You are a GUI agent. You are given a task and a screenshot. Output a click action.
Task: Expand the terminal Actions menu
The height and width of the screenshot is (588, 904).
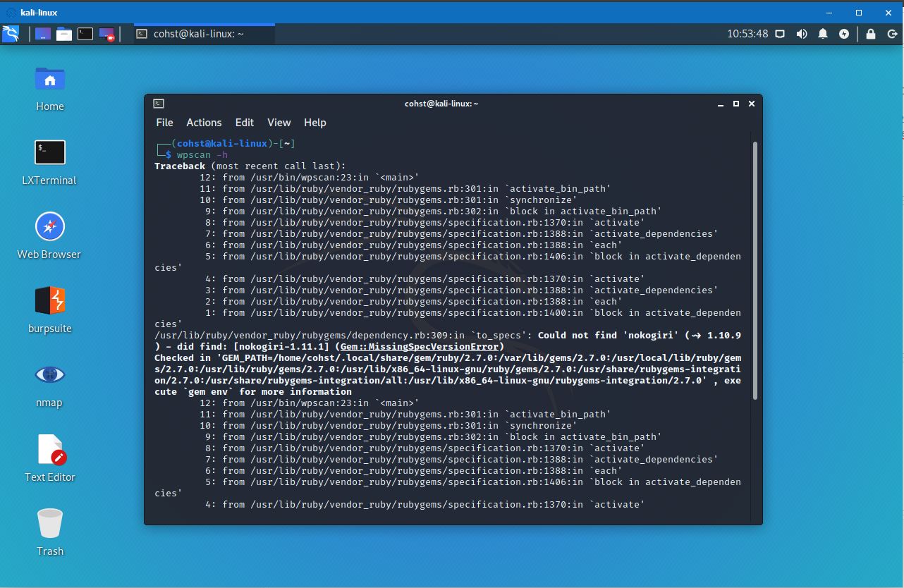tap(204, 123)
